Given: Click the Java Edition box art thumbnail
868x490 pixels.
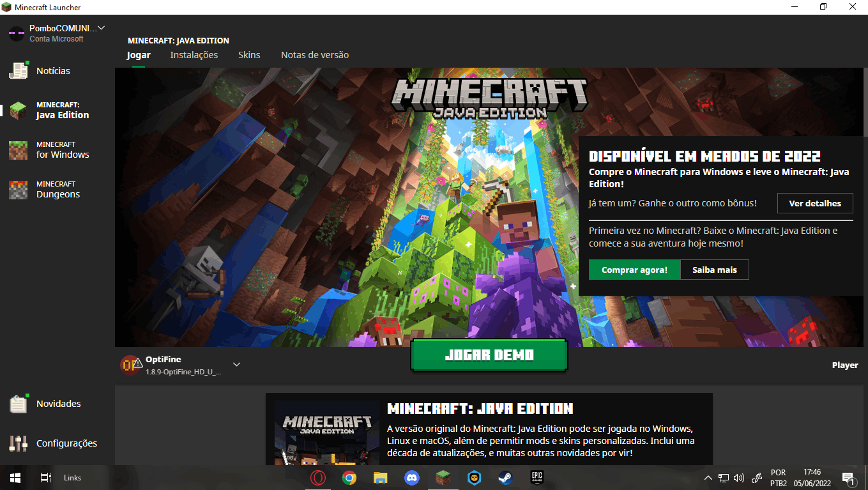Looking at the screenshot, I should pyautogui.click(x=326, y=434).
